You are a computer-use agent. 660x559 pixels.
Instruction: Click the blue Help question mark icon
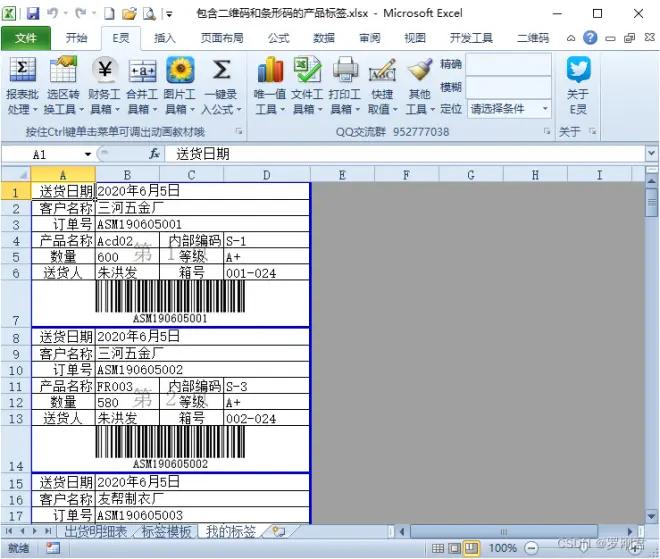pyautogui.click(x=590, y=38)
